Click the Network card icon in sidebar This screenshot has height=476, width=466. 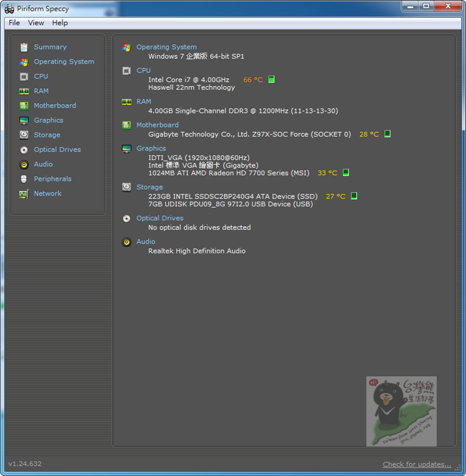(24, 193)
